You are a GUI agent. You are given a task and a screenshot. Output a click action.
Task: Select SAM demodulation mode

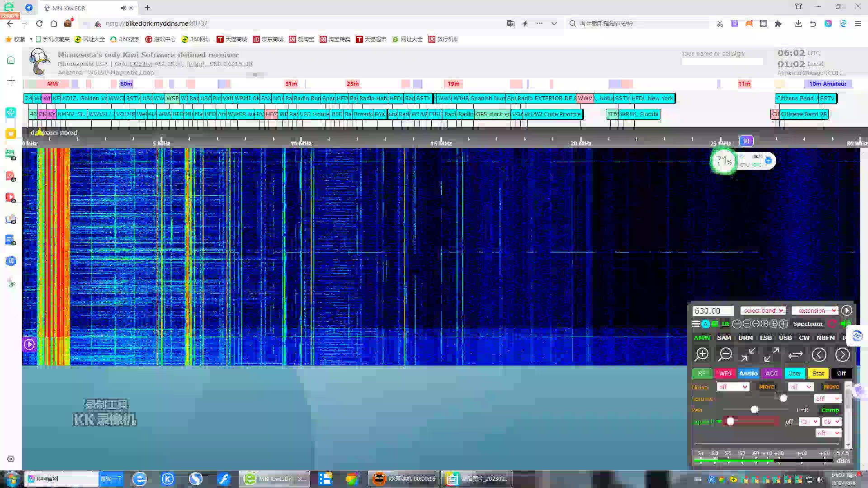click(724, 338)
